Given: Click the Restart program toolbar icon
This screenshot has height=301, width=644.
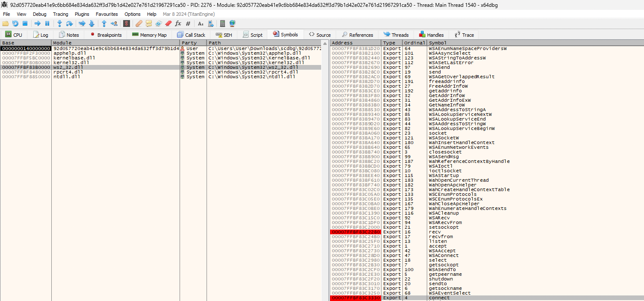Looking at the screenshot, I should (15, 24).
